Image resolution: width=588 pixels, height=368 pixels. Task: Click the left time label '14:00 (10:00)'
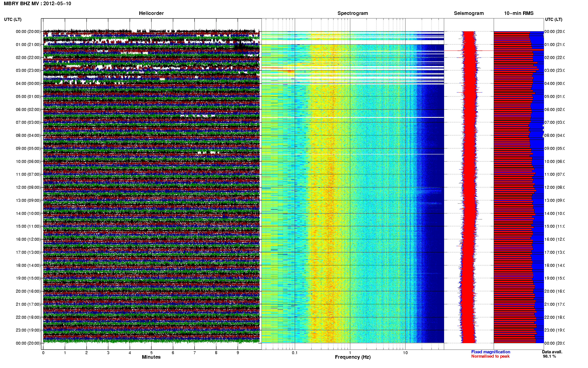(28, 213)
